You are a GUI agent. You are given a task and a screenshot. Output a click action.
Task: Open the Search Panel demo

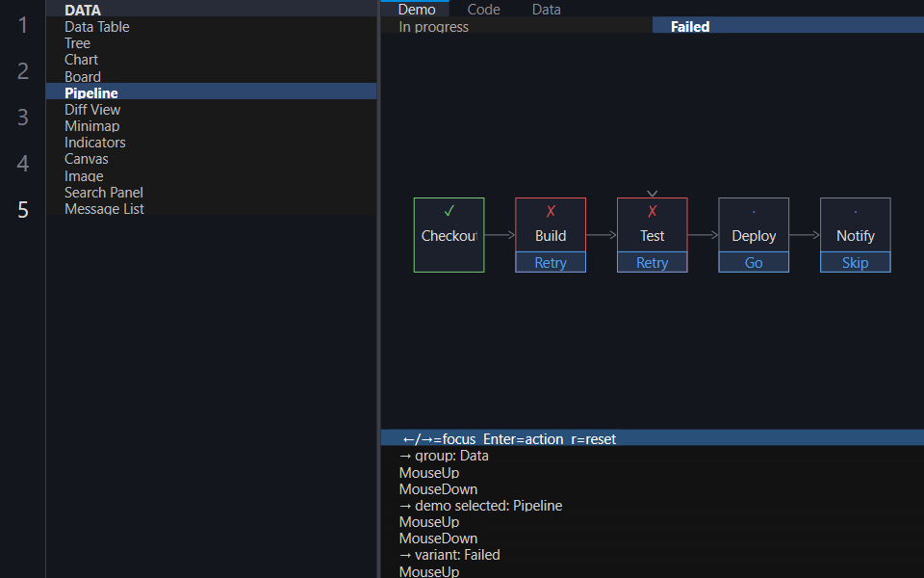(x=211, y=193)
